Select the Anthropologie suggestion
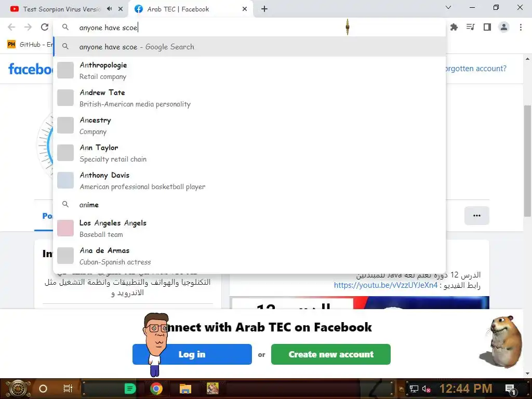This screenshot has width=532, height=399. tap(249, 70)
